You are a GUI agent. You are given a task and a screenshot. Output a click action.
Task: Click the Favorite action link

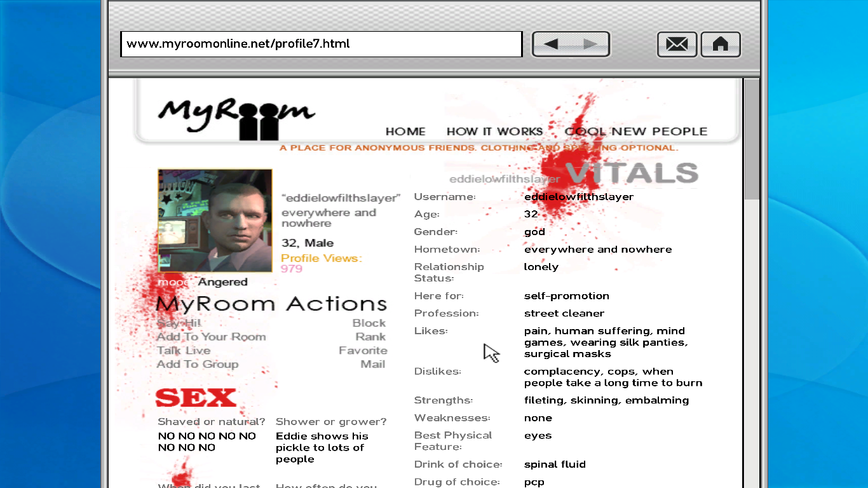click(x=363, y=351)
